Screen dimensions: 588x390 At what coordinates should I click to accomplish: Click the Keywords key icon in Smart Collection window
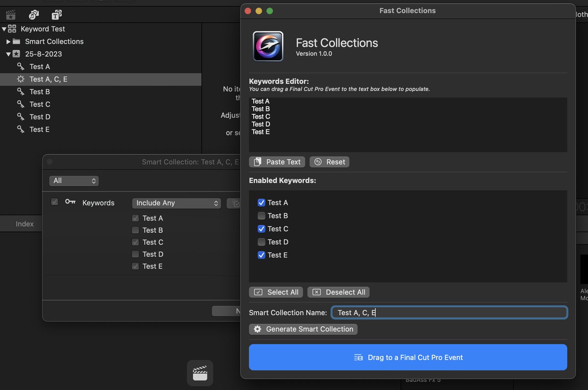point(71,202)
